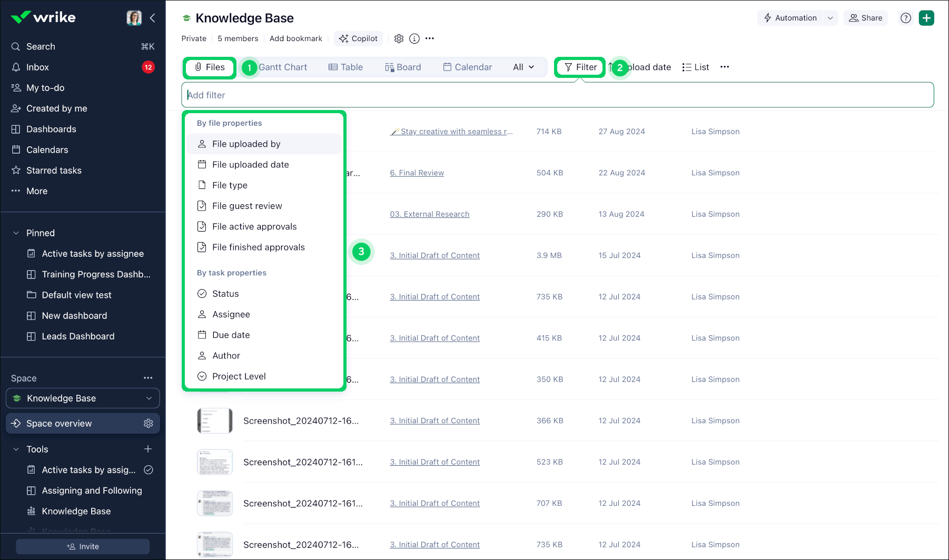The height and width of the screenshot is (560, 949).
Task: Choose File type filter option
Action: [x=230, y=185]
